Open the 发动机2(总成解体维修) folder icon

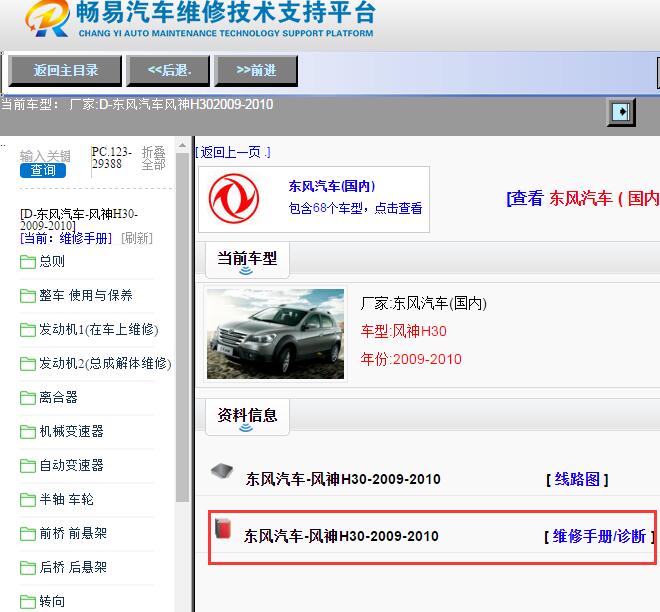click(28, 364)
